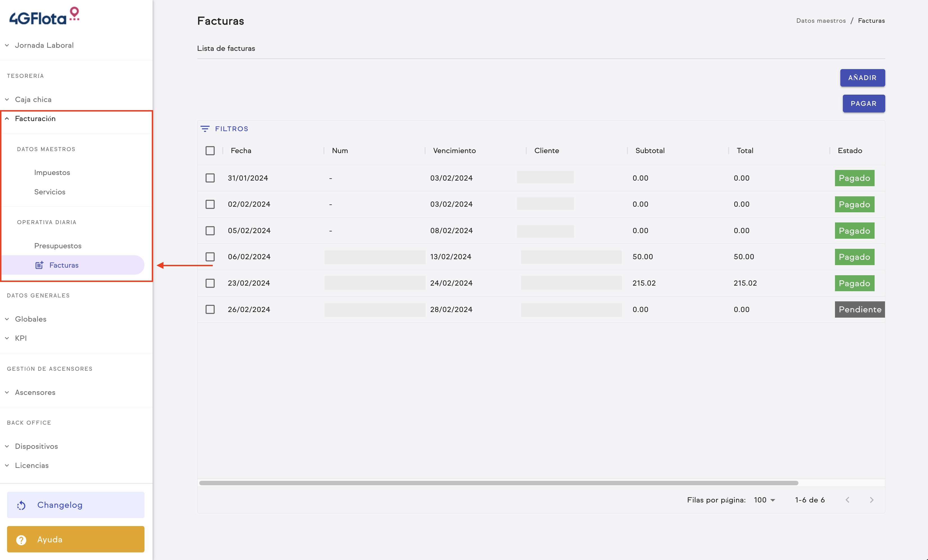Click the Facturas invoice icon in sidebar
The width and height of the screenshot is (928, 560).
[x=39, y=265]
